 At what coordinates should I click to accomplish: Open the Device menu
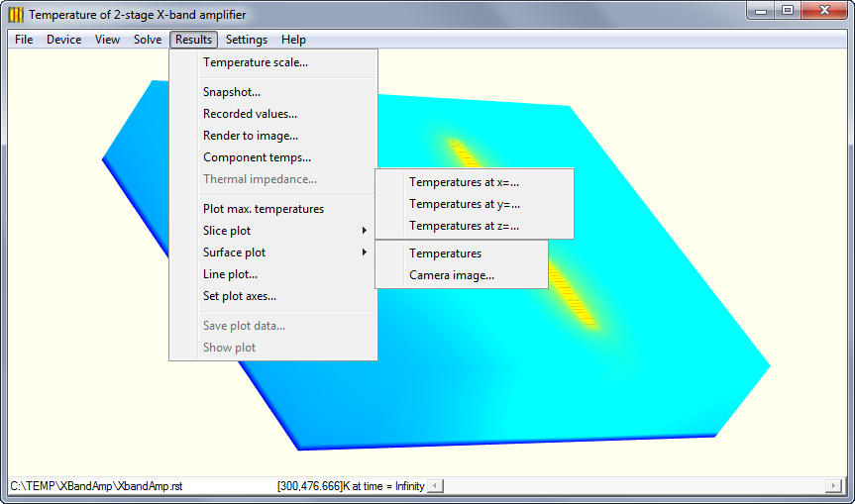(x=63, y=40)
